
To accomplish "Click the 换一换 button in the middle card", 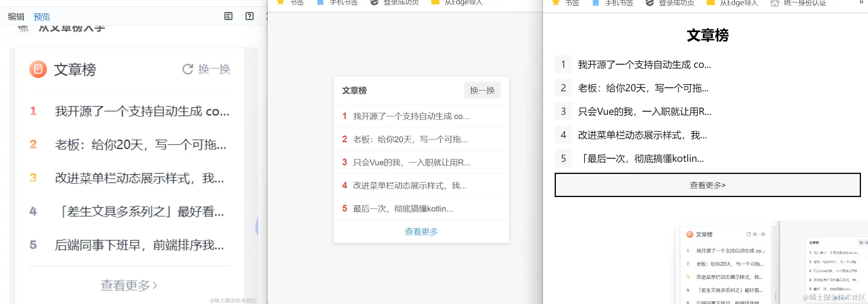I will 482,90.
